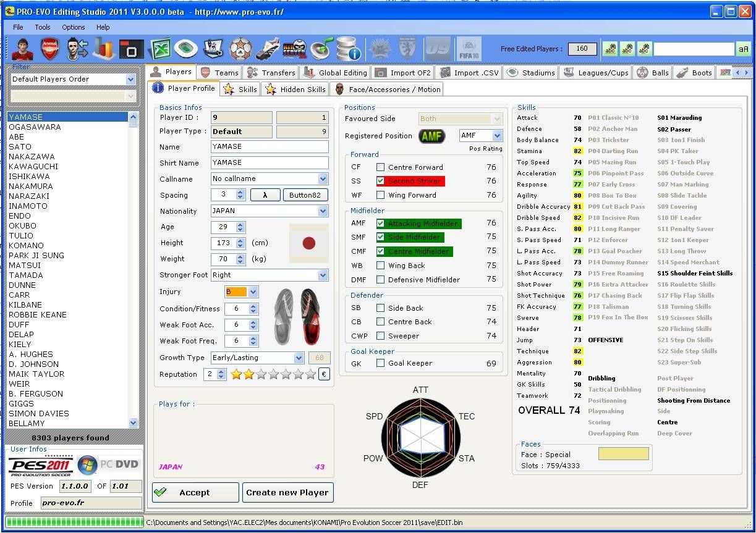
Task: Check the Goal Keeper position box
Action: (x=381, y=363)
